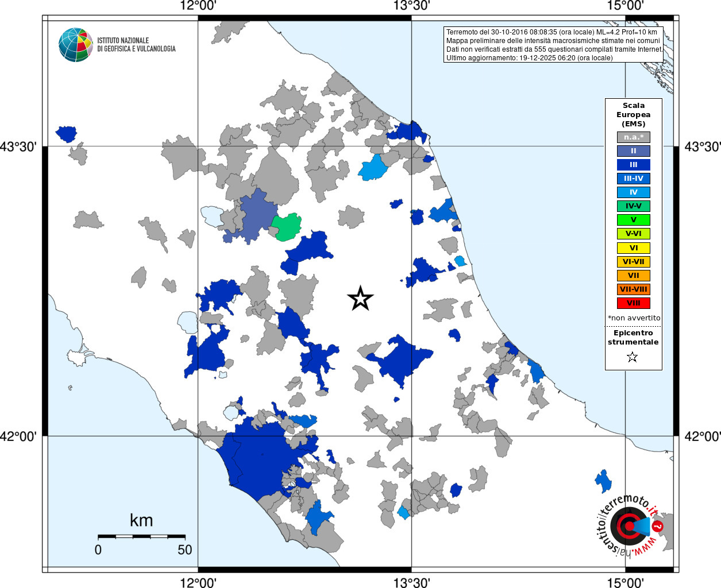The image size is (721, 588).
Task: Select the intensity III legend swatch
Action: [634, 165]
